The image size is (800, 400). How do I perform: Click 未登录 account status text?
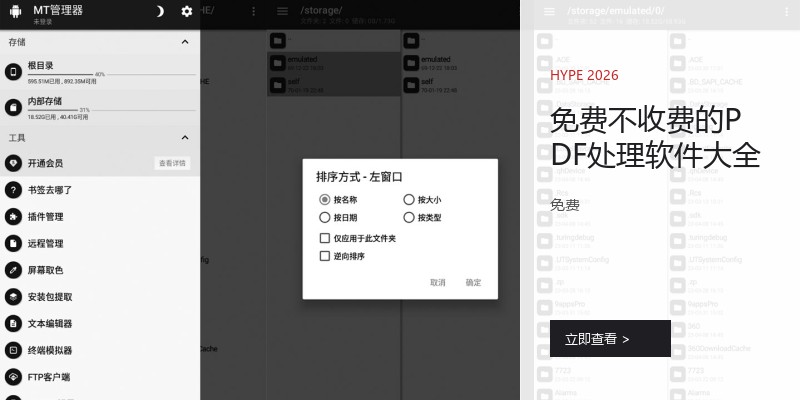click(x=43, y=22)
